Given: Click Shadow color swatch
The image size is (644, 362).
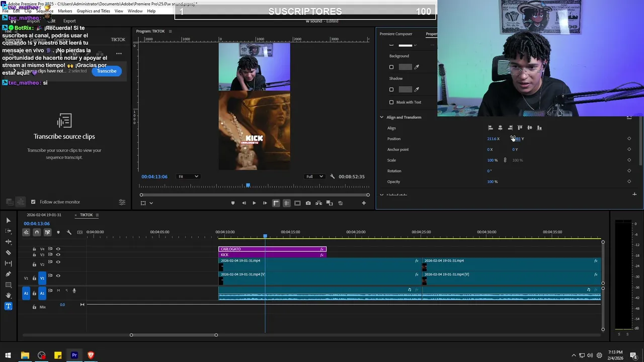Looking at the screenshot, I should (x=405, y=89).
